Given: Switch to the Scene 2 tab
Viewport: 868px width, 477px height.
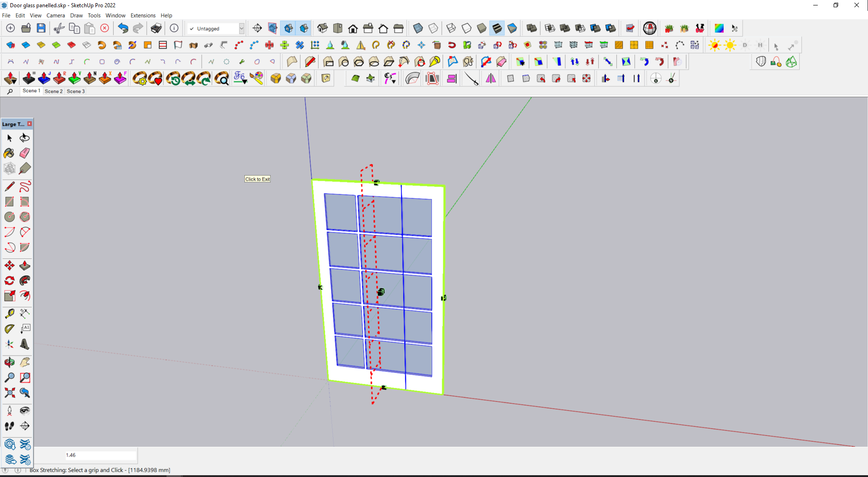Looking at the screenshot, I should 53,91.
